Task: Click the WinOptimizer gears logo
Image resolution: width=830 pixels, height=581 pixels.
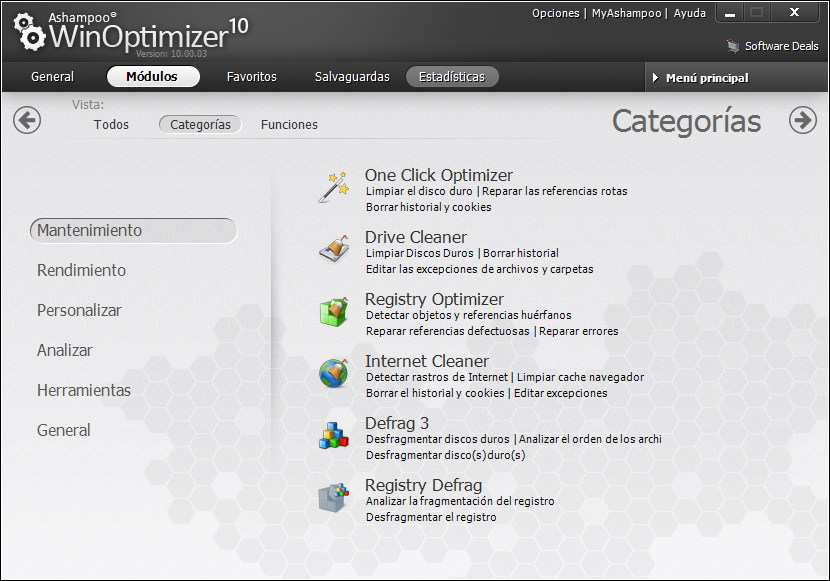Action: (x=30, y=32)
